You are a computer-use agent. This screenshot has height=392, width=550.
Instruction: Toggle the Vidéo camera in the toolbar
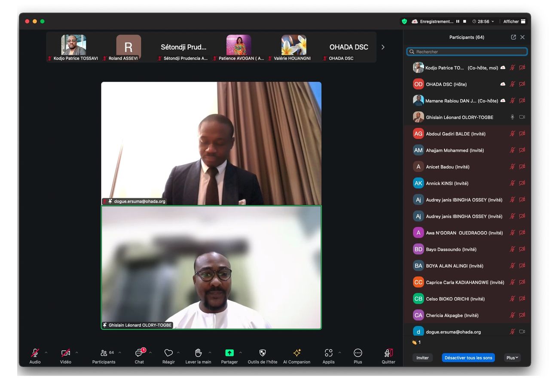[66, 353]
